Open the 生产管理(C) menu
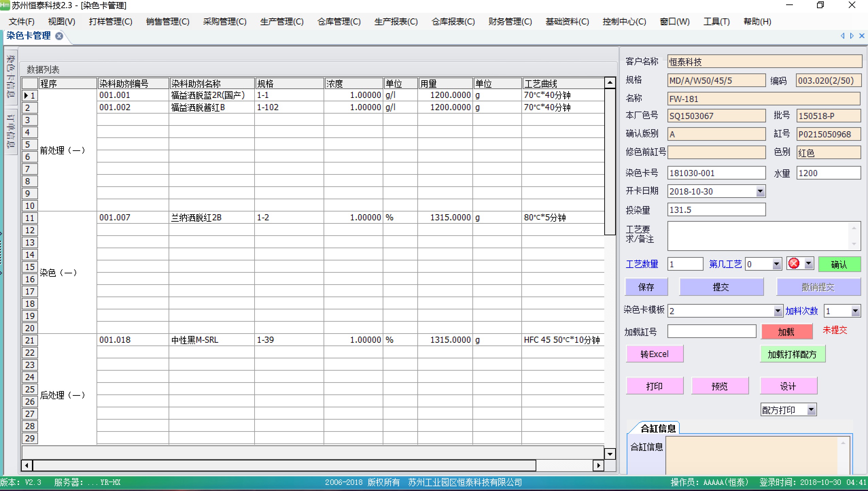The height and width of the screenshot is (491, 868). pos(282,22)
